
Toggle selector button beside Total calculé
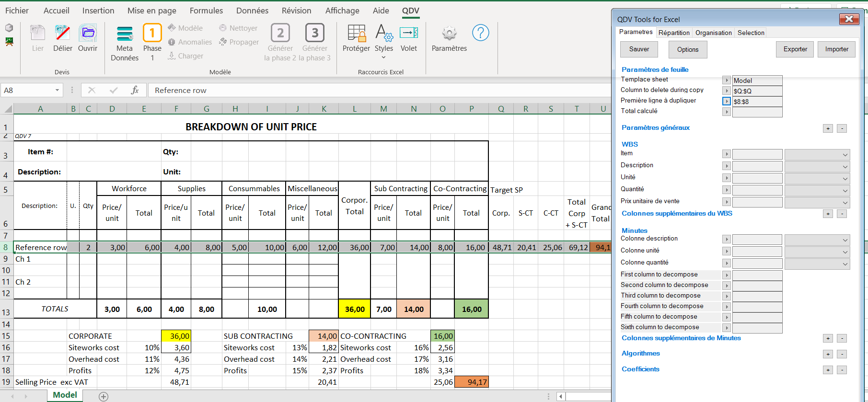point(727,112)
